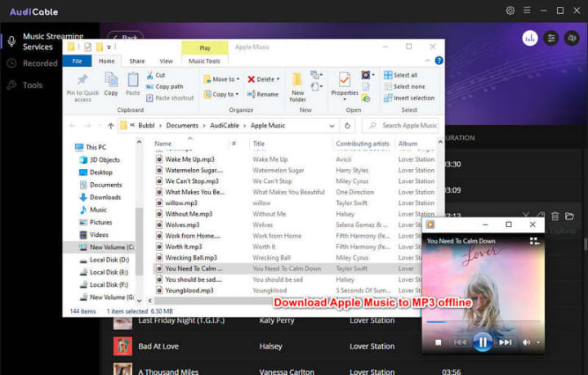
Task: Sort by Contributing artists column header
Action: point(363,144)
